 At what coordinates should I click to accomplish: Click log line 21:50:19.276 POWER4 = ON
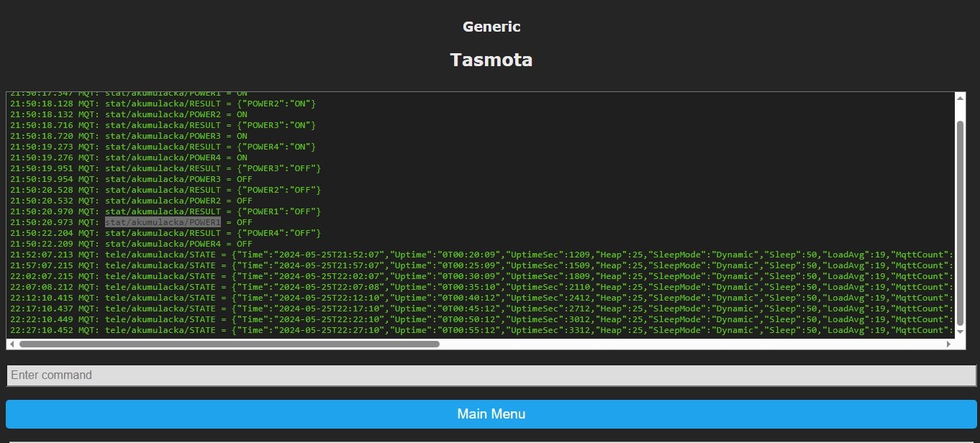click(x=129, y=157)
